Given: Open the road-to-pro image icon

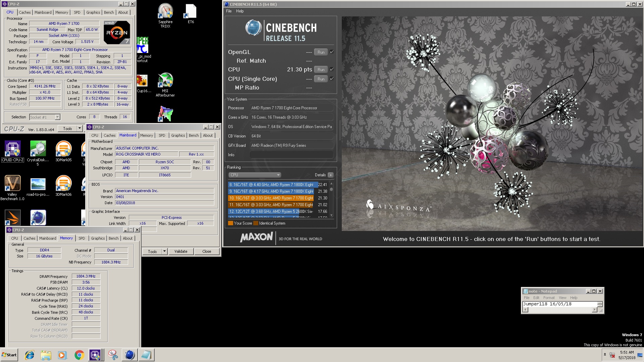Looking at the screenshot, I should click(x=38, y=186).
